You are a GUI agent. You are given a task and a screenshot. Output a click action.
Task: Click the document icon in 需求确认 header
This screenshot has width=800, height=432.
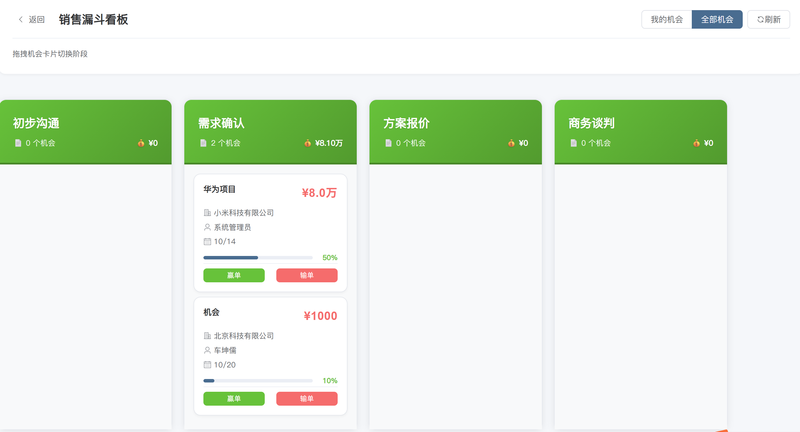pyautogui.click(x=203, y=143)
